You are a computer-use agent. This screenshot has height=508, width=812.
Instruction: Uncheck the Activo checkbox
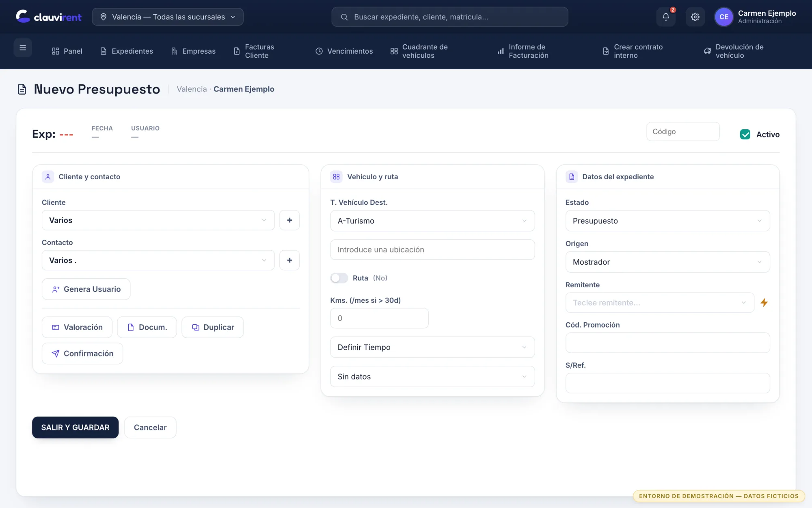(x=745, y=135)
